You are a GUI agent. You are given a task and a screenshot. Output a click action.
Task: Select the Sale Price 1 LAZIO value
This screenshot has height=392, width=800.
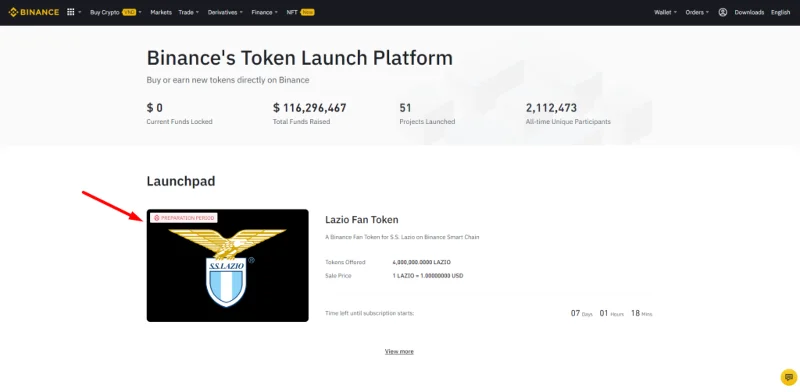pyautogui.click(x=428, y=276)
